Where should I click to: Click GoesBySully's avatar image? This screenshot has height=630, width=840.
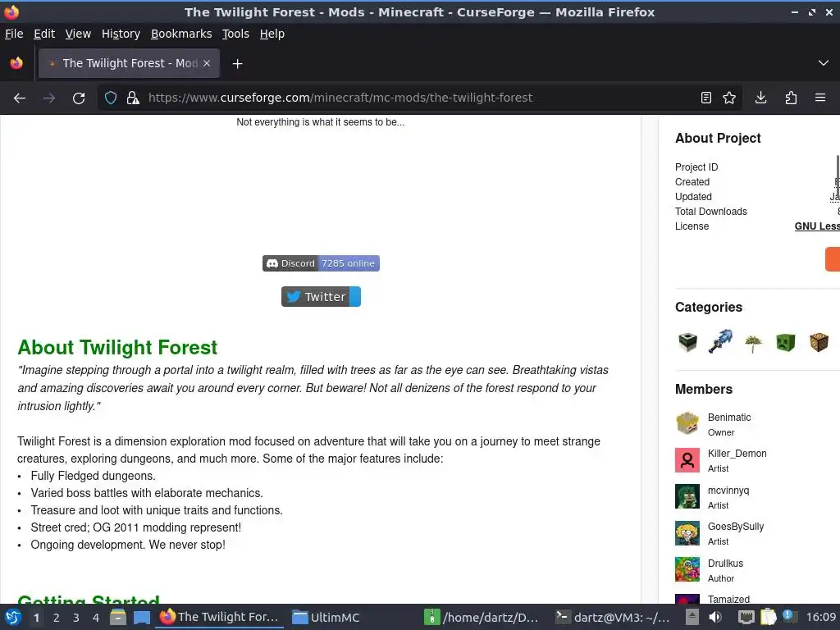[x=687, y=533]
